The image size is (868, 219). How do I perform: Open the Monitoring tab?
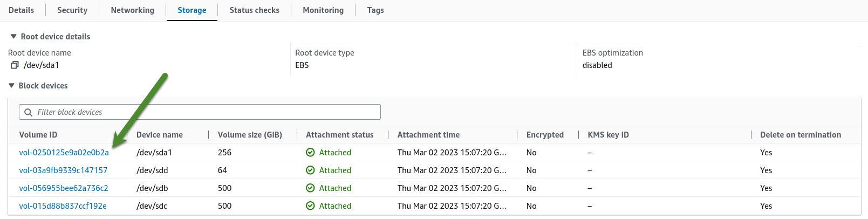pos(323,10)
